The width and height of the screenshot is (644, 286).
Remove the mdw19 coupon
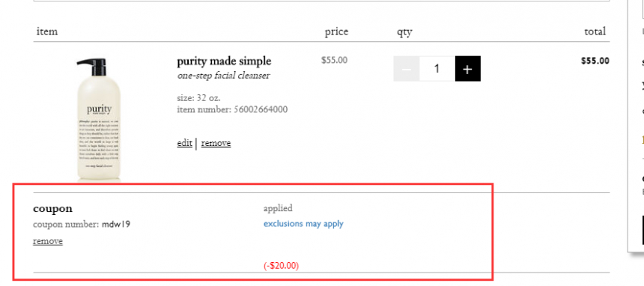48,241
